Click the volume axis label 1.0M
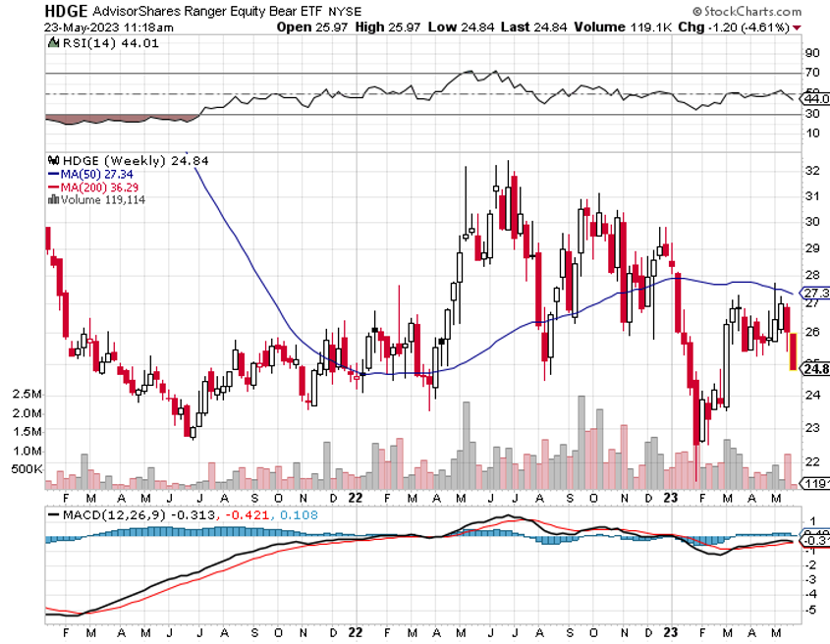 click(x=27, y=452)
